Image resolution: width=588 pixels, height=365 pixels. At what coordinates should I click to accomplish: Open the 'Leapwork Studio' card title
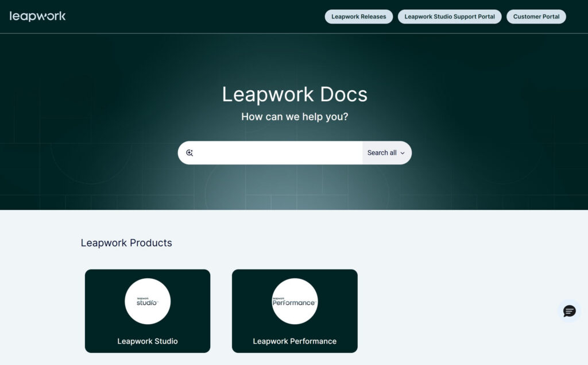tap(148, 341)
